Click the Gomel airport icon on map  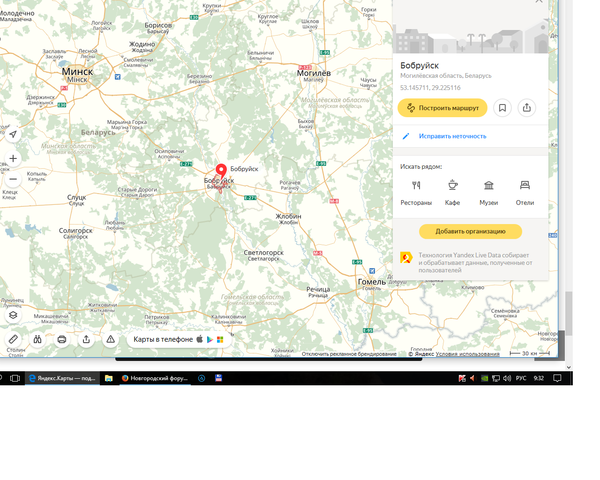(372, 271)
